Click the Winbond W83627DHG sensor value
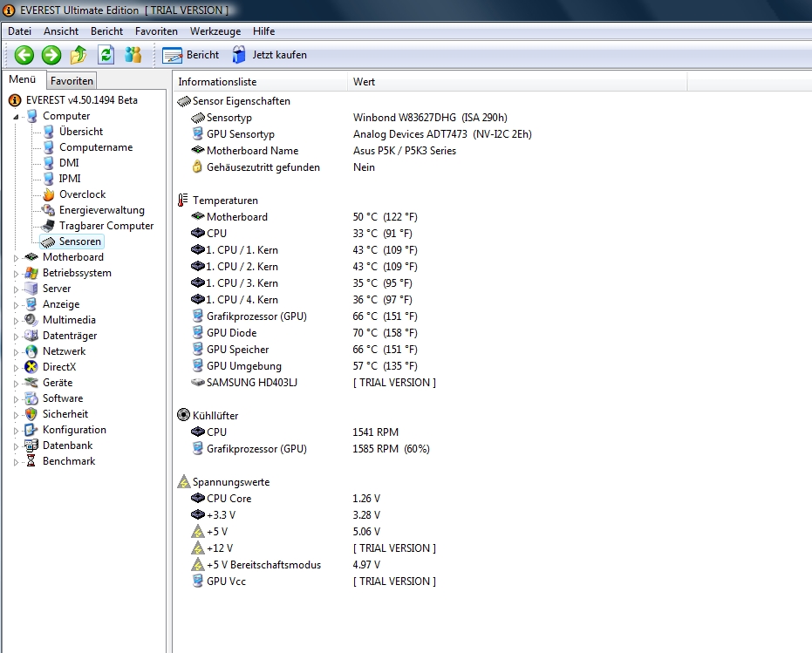This screenshot has width=812, height=653. tap(430, 118)
